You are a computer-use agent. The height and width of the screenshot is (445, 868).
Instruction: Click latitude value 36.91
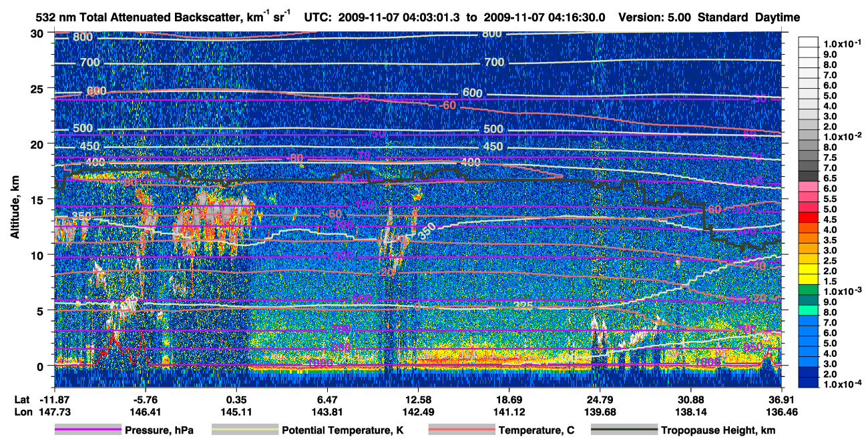click(781, 399)
